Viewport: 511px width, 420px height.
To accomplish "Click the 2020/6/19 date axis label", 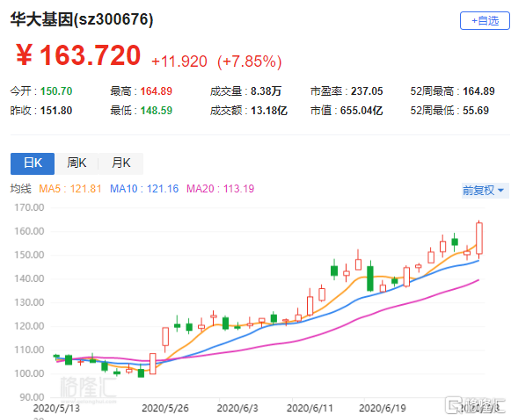I will pyautogui.click(x=383, y=409).
